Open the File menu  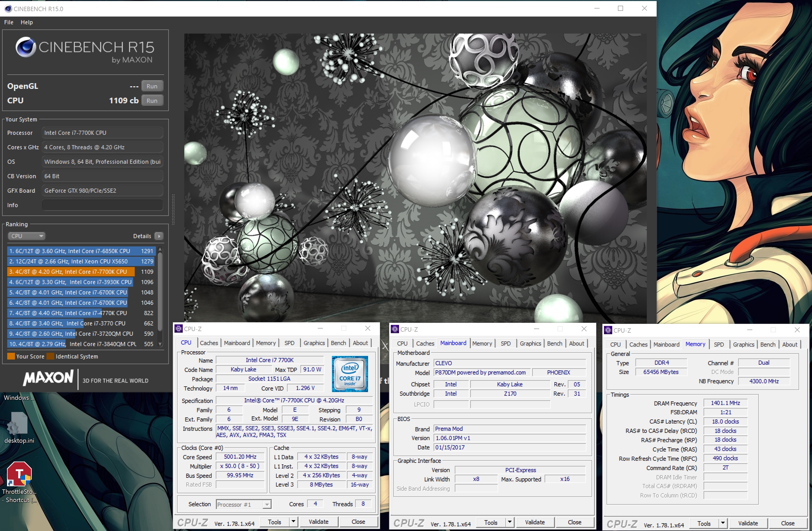9,22
